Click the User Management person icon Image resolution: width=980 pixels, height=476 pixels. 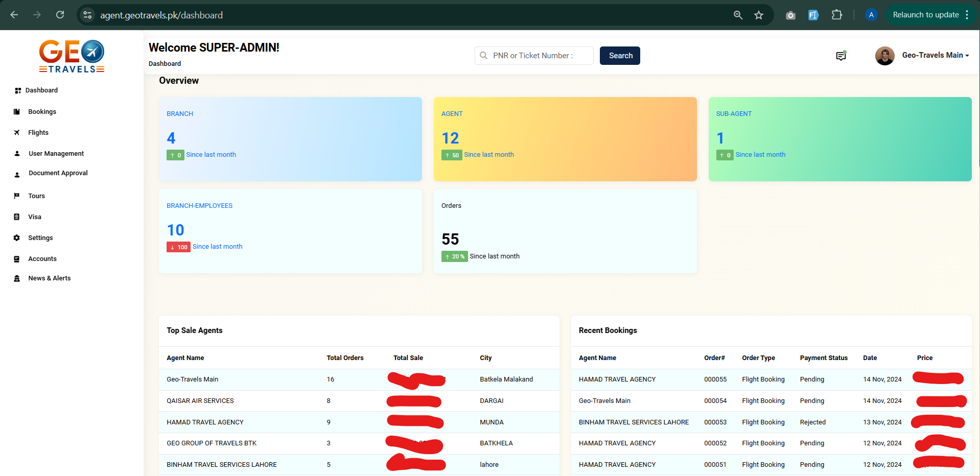click(x=17, y=154)
